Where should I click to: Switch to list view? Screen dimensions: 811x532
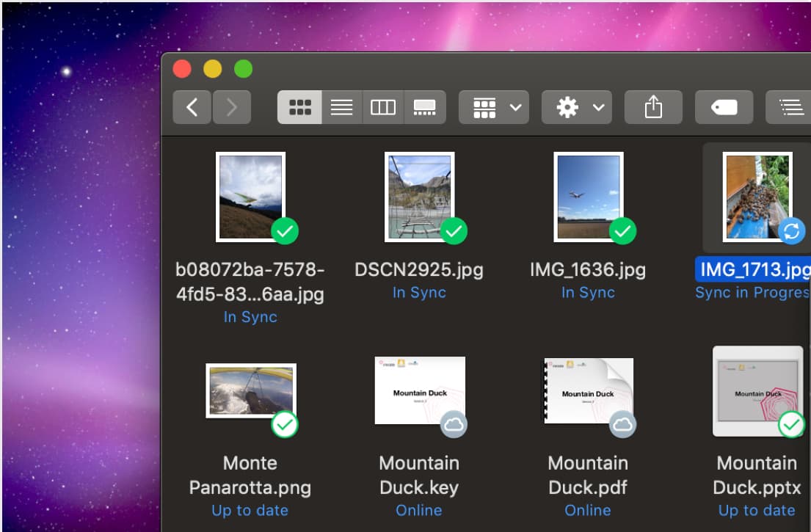point(341,108)
